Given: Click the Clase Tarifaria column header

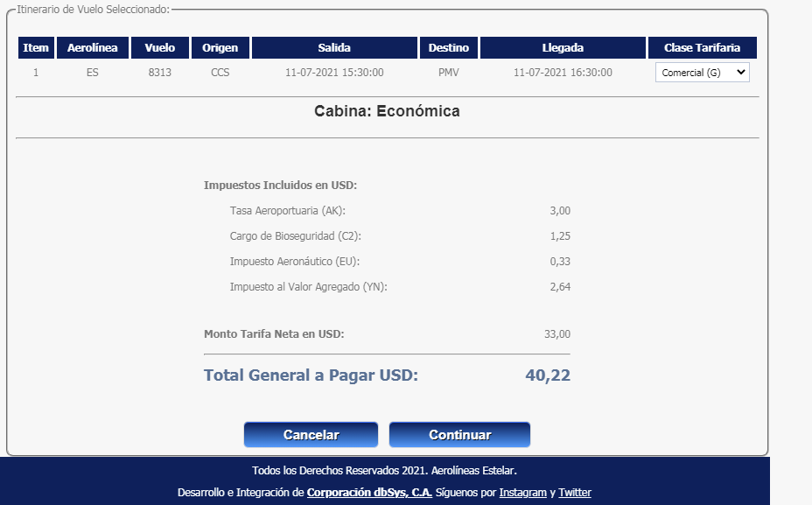Looking at the screenshot, I should click(703, 47).
